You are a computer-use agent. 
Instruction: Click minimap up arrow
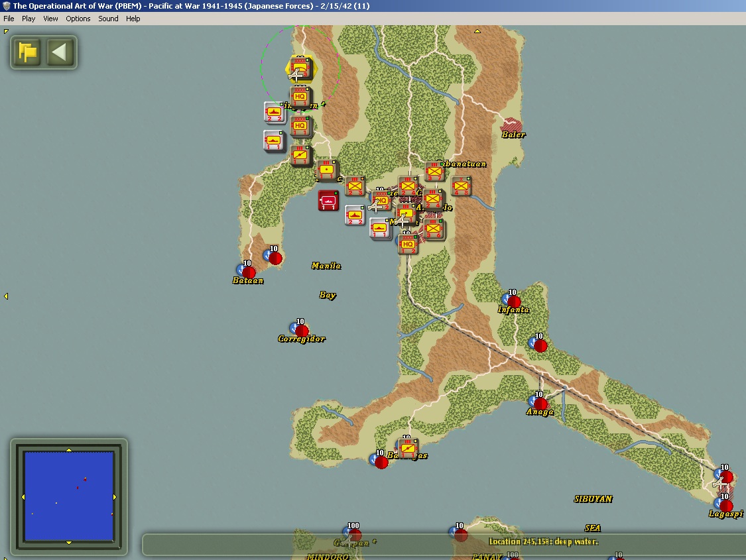[x=69, y=450]
